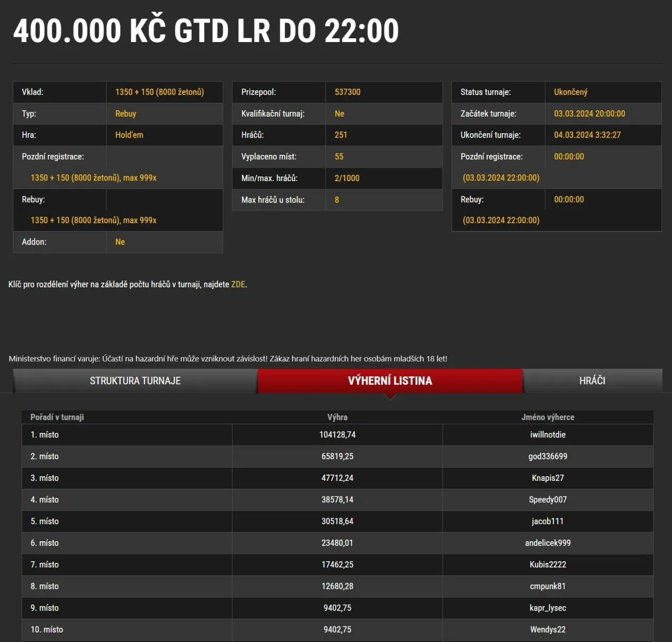672x642 pixels.
Task: Click the 1. místo row label
Action: tap(45, 435)
